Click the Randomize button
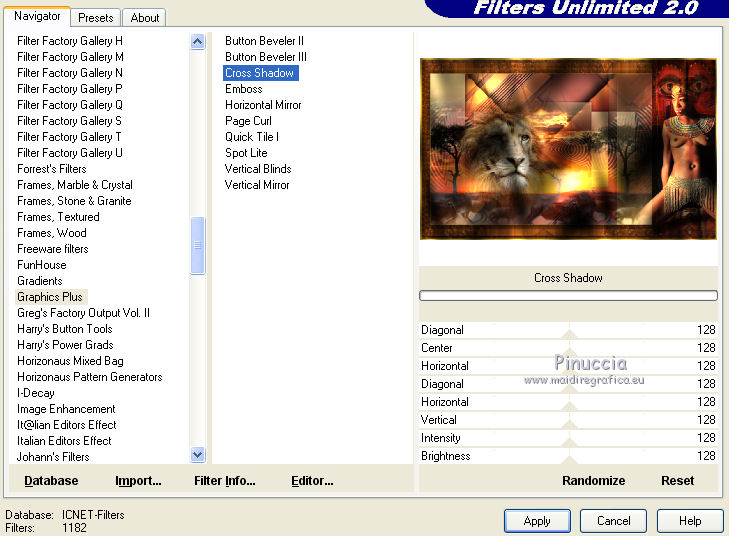This screenshot has width=729, height=536. (593, 480)
